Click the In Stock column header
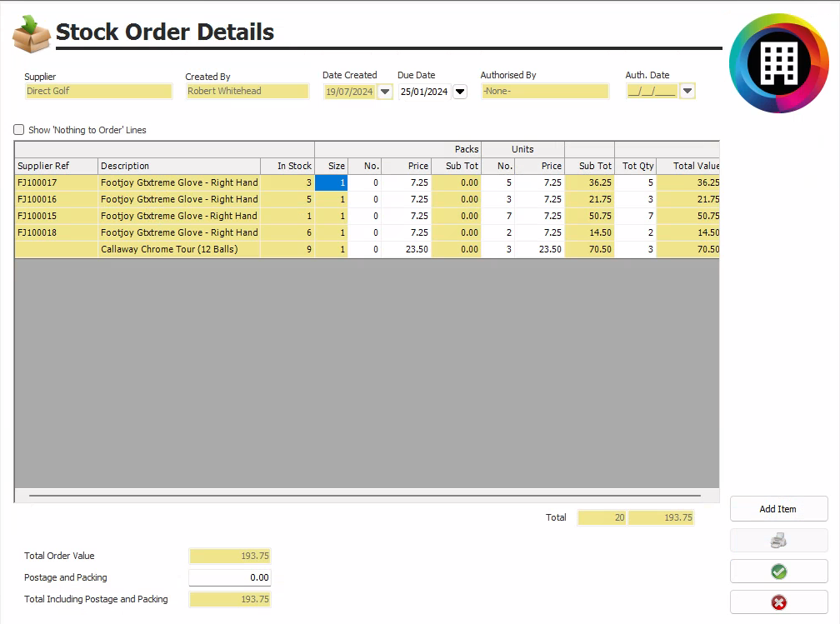This screenshot has width=840, height=624. pyautogui.click(x=287, y=166)
